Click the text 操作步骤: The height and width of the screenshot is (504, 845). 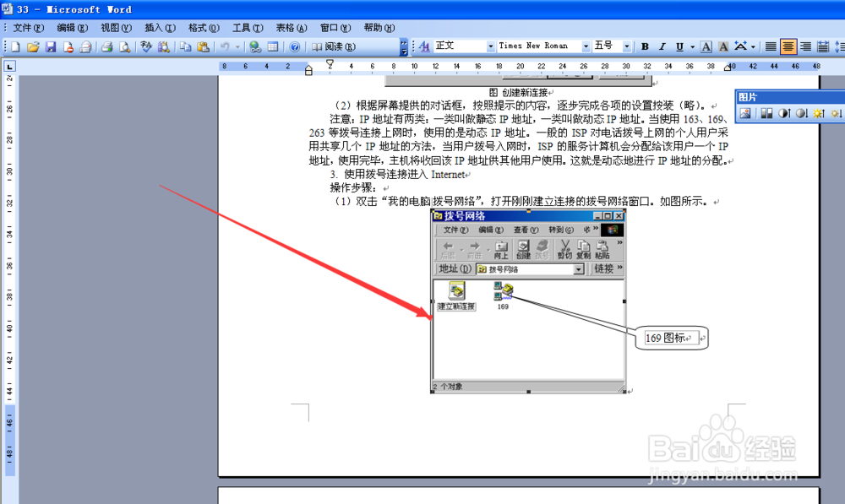pyautogui.click(x=353, y=187)
